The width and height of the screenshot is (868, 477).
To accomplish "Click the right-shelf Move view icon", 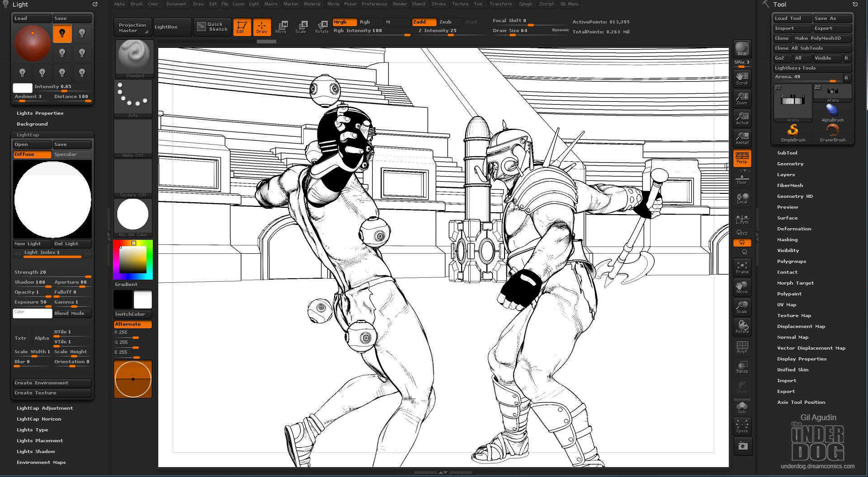I will [742, 287].
